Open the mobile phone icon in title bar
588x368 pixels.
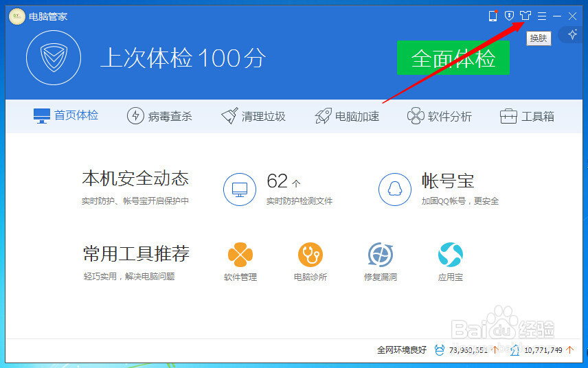point(493,16)
